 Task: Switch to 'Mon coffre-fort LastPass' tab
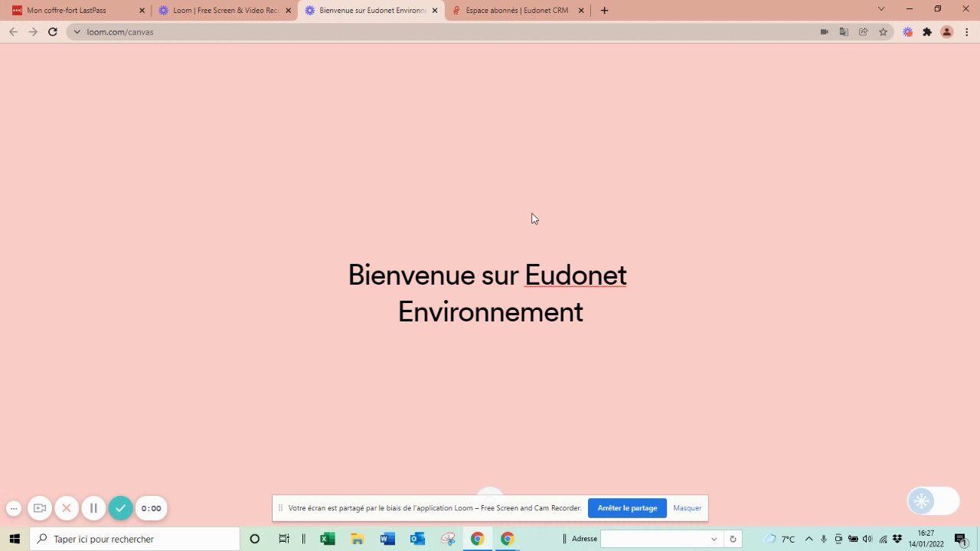point(77,11)
